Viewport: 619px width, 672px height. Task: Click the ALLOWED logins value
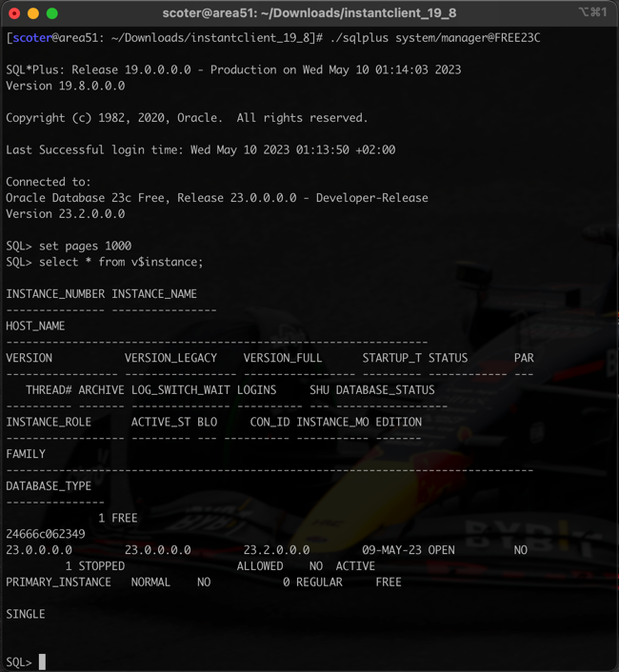click(260, 566)
